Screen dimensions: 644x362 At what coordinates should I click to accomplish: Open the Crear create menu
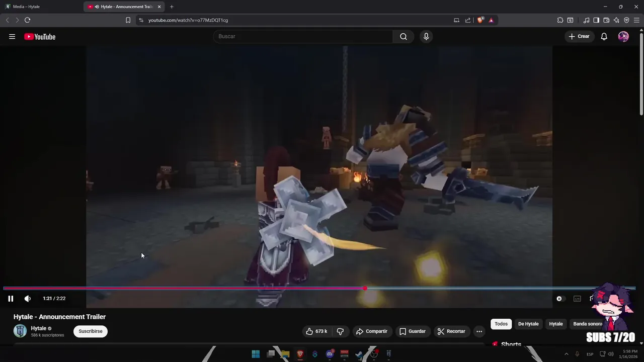(579, 36)
